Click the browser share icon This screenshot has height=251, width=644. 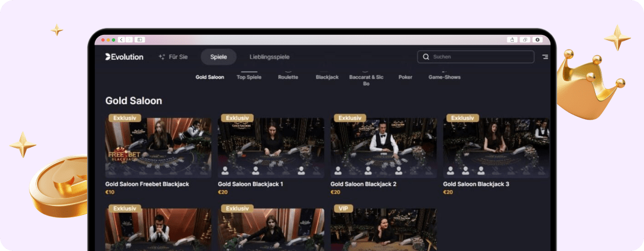pyautogui.click(x=512, y=40)
